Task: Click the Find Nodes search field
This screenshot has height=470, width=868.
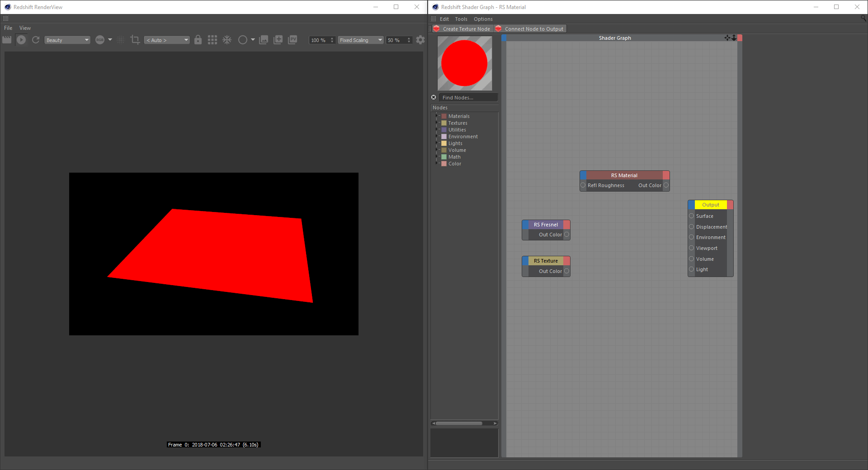Action: (468, 98)
